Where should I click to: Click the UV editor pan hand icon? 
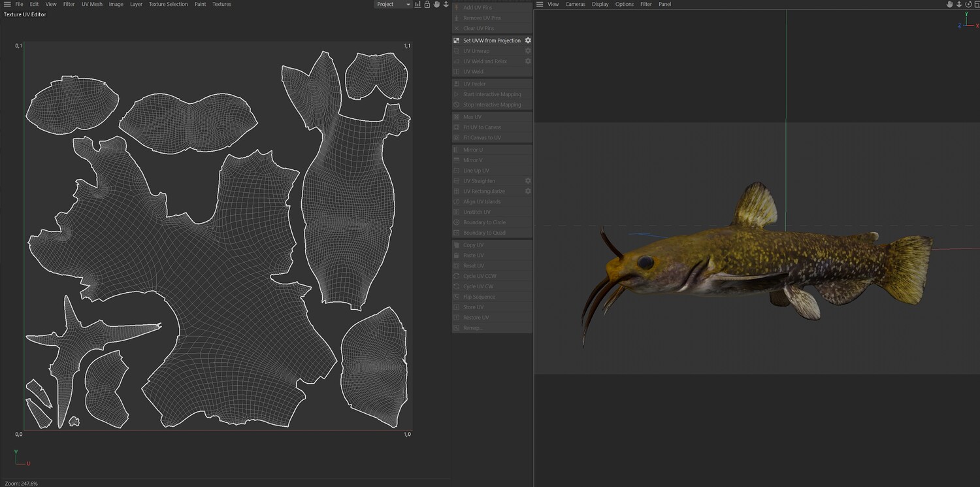pyautogui.click(x=436, y=5)
